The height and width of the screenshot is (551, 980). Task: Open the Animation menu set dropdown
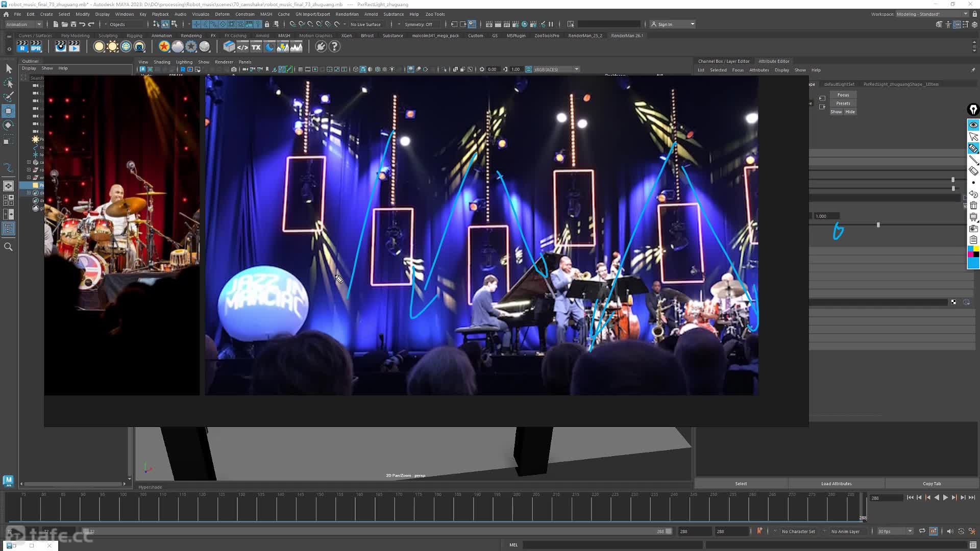click(x=23, y=24)
